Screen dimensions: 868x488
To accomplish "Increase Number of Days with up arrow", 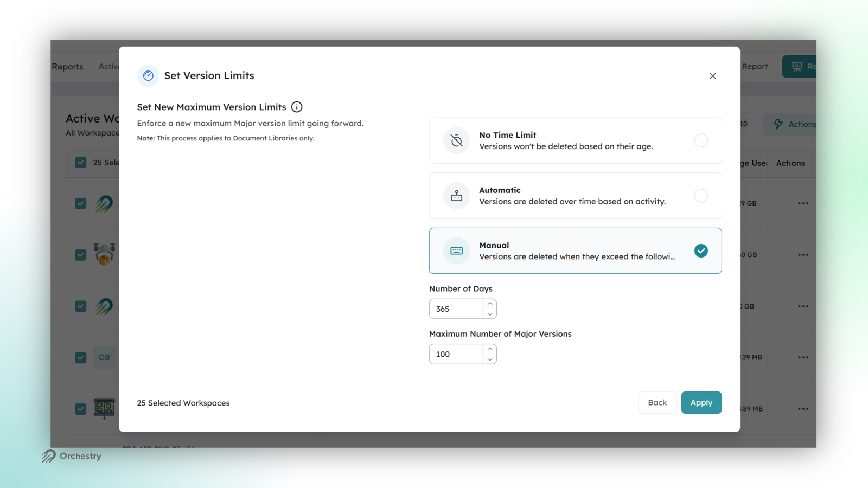I will (490, 304).
